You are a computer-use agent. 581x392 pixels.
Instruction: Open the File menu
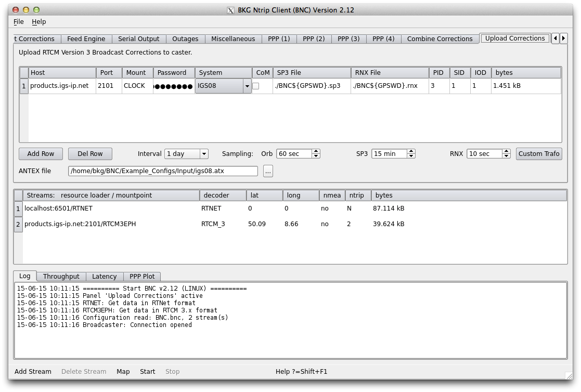[x=19, y=22]
